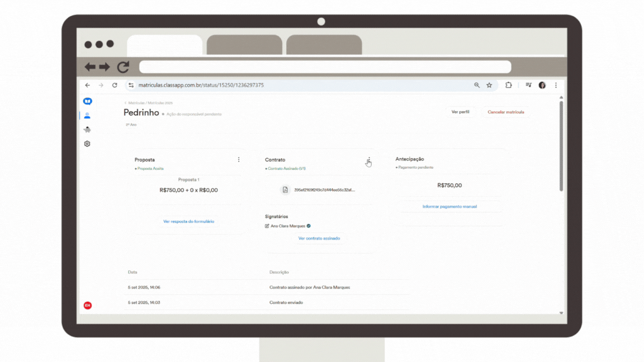Click Cancelar matrícula button
The image size is (644, 362).
point(505,112)
